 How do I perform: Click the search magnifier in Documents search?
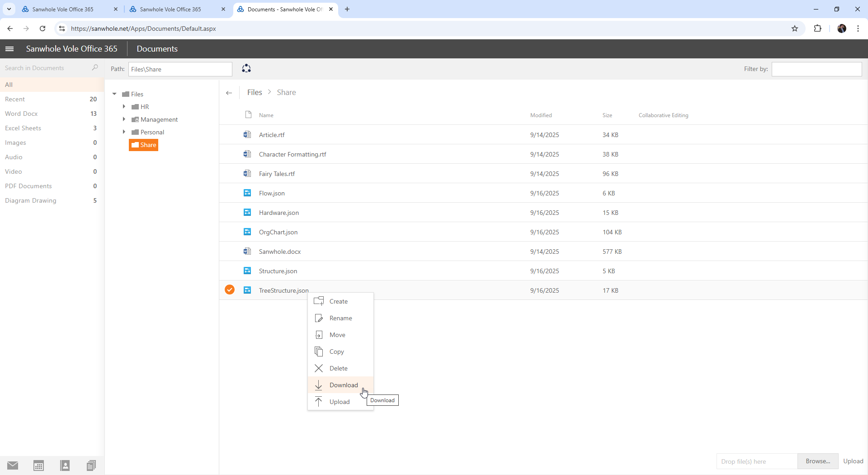click(x=95, y=68)
